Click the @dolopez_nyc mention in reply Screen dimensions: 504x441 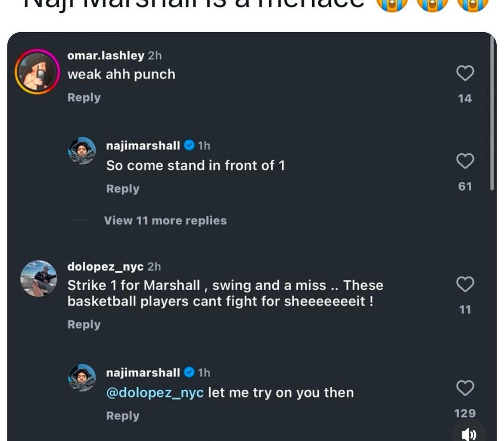click(155, 393)
